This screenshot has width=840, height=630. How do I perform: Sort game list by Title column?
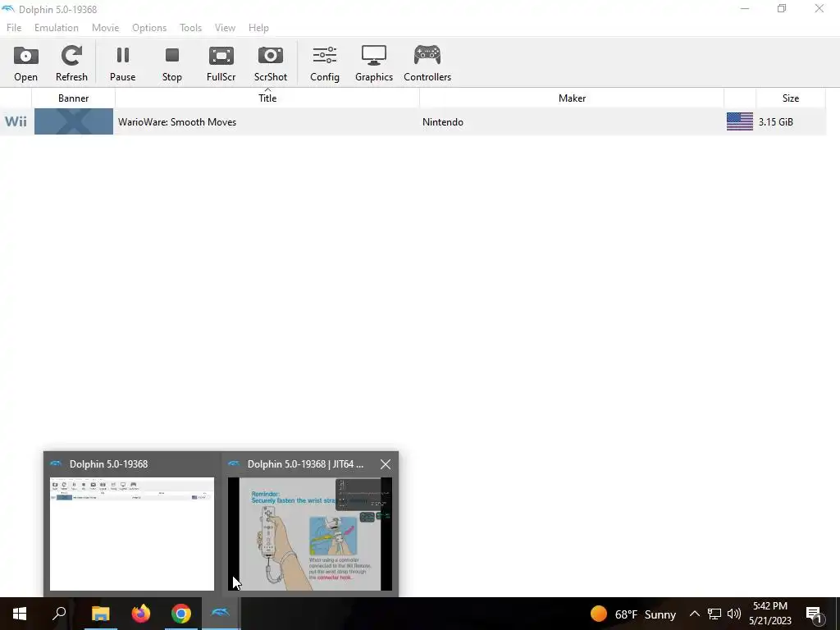click(x=267, y=98)
